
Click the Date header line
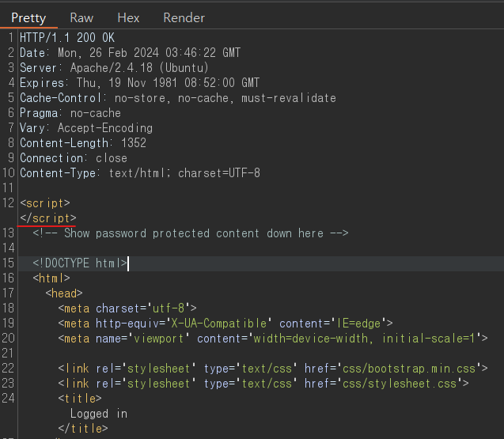(x=131, y=53)
